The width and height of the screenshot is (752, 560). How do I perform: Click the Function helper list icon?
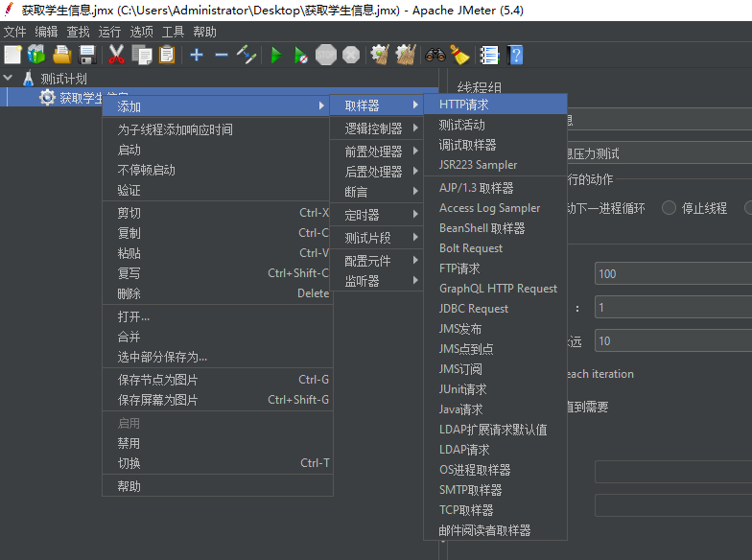(489, 55)
